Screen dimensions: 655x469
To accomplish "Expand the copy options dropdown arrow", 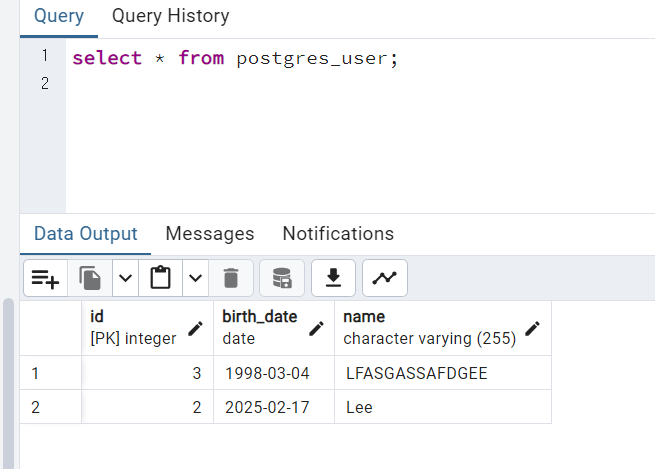I will 125,278.
